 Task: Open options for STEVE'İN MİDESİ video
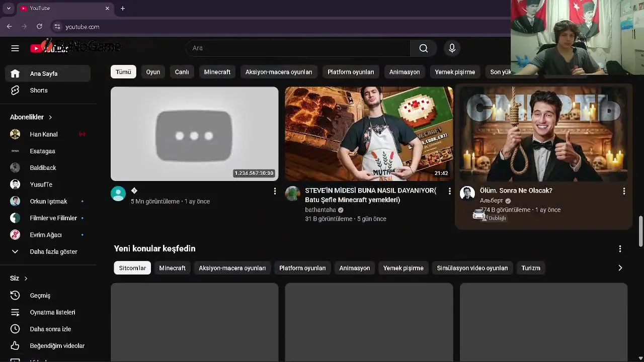coord(450,191)
